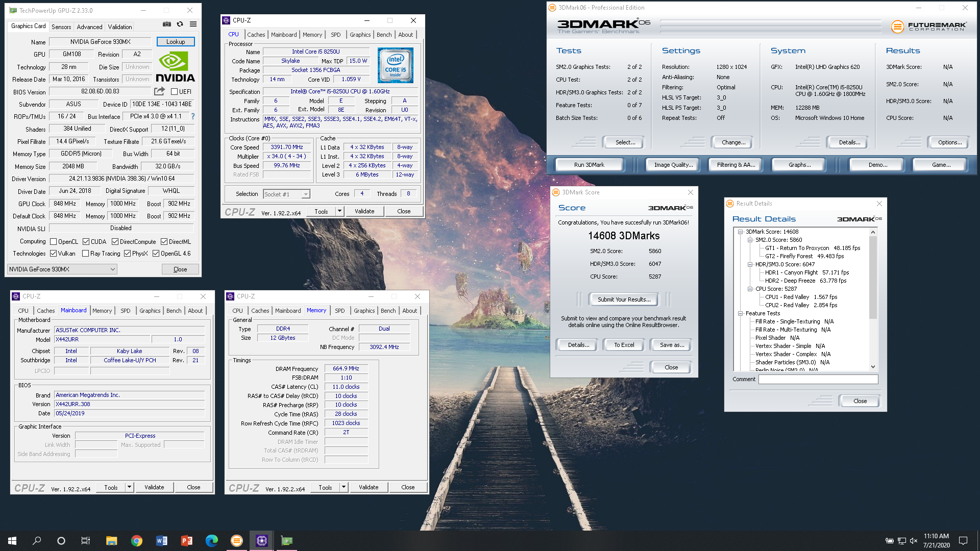Toggle the UEFI checkbox in GPU-Z
The image size is (980, 551).
tap(175, 92)
